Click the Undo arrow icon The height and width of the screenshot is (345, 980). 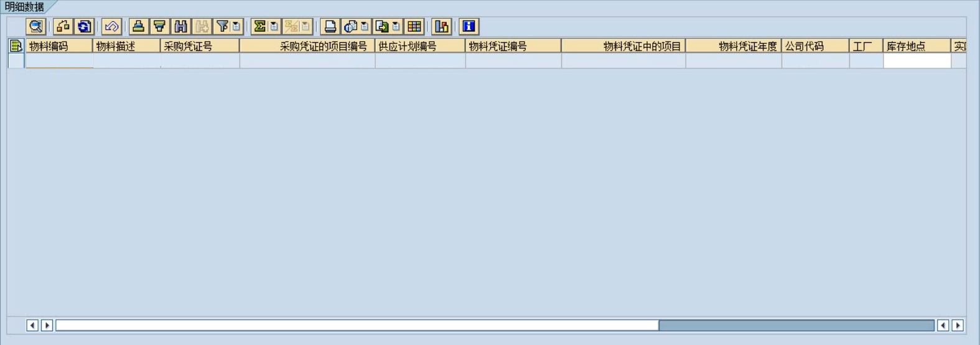(x=111, y=27)
